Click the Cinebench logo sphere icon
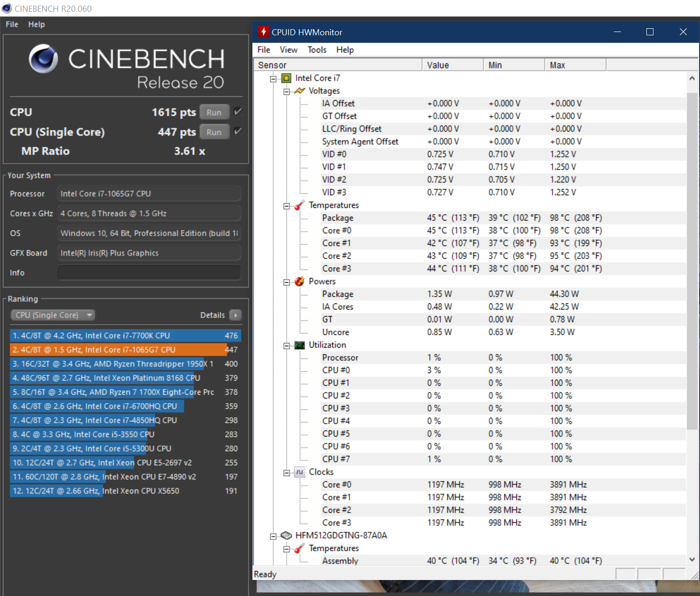Screen dimensions: 700x596 pyautogui.click(x=43, y=59)
